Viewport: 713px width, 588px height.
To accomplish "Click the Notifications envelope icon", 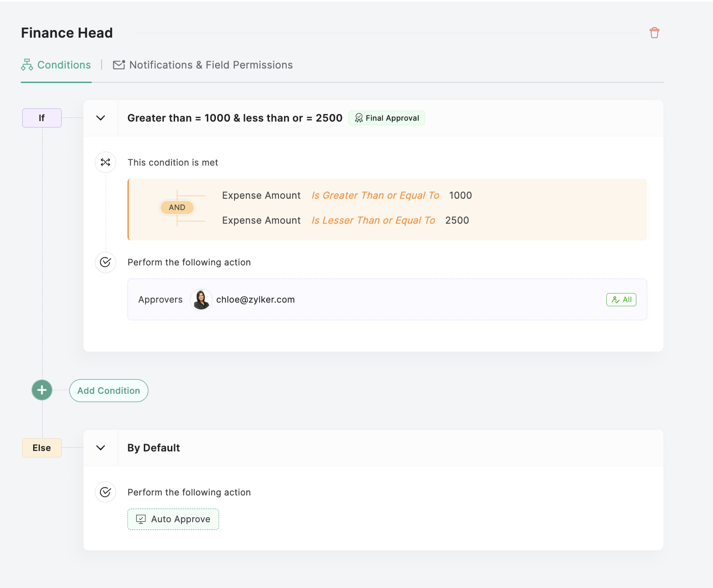I will coord(119,65).
